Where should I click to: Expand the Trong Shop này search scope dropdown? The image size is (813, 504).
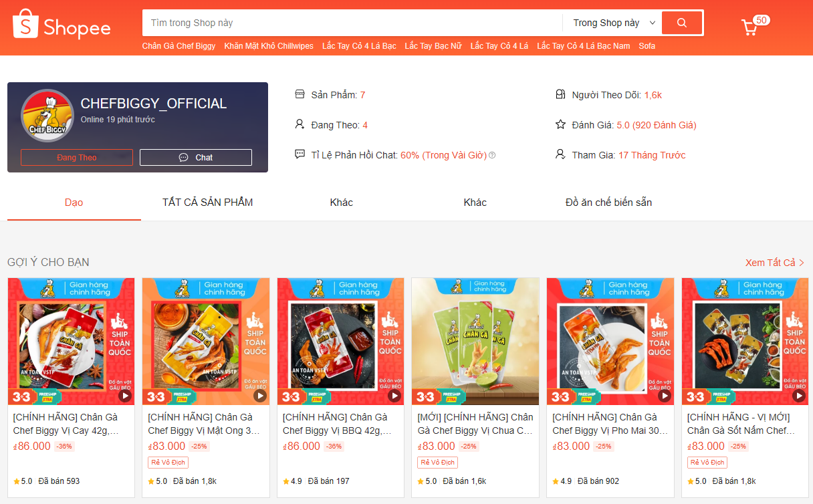coord(614,23)
